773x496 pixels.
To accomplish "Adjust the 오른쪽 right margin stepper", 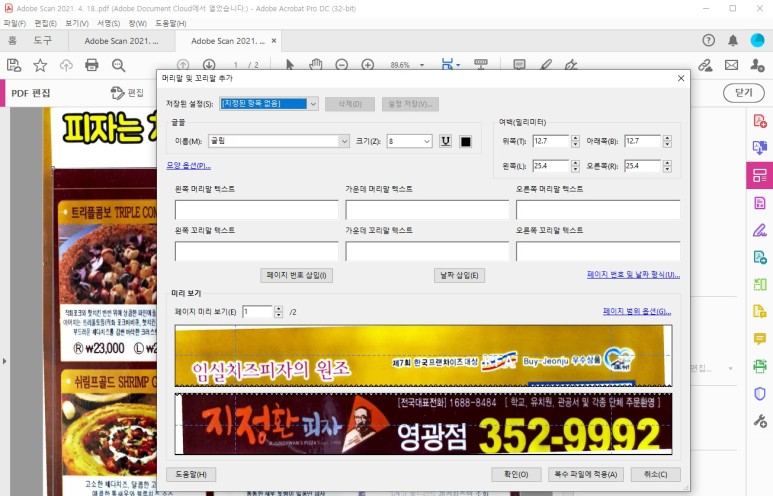I will coord(667,166).
